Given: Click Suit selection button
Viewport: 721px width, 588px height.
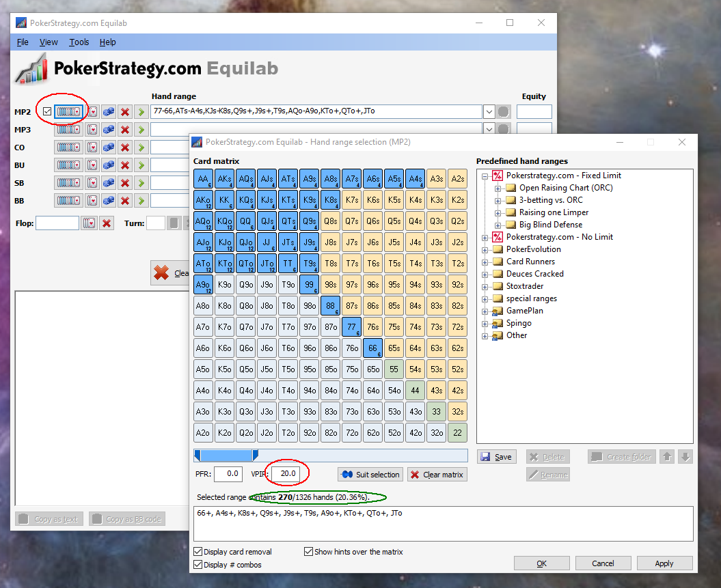Looking at the screenshot, I should point(370,475).
